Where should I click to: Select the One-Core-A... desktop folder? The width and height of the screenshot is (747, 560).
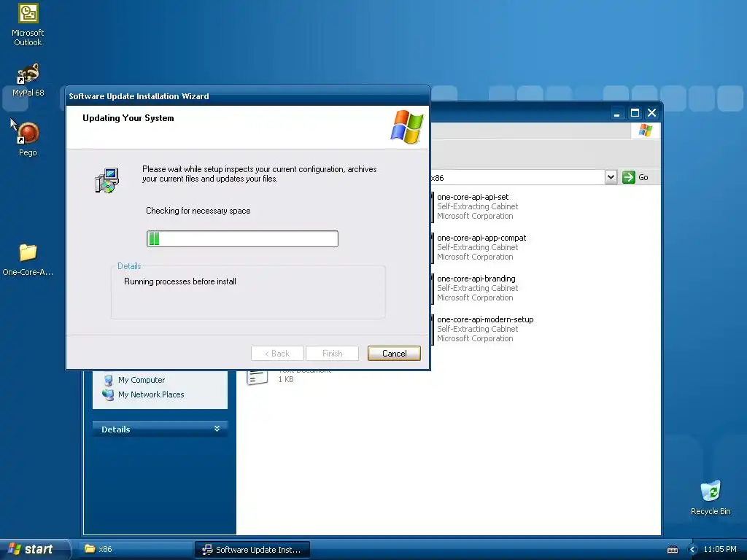[28, 260]
